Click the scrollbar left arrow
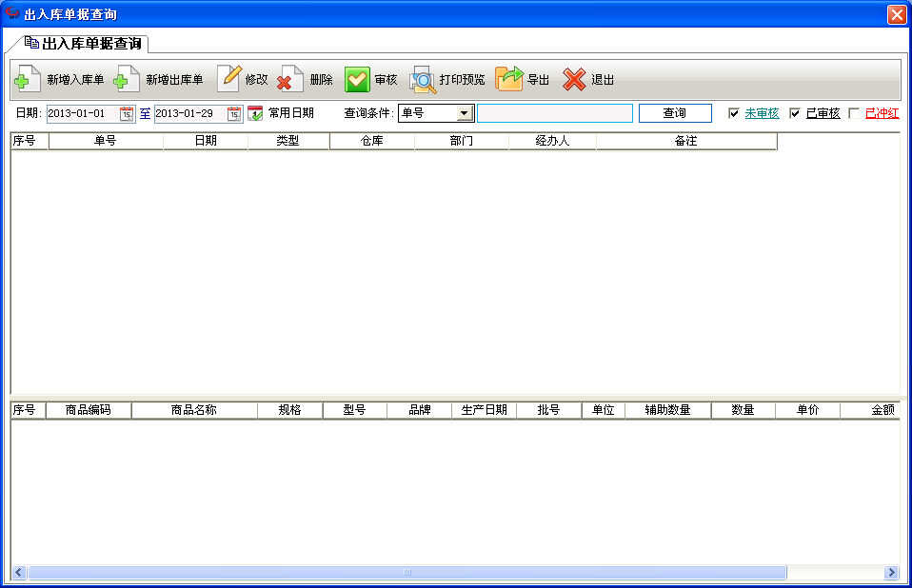This screenshot has height=588, width=912. point(19,573)
